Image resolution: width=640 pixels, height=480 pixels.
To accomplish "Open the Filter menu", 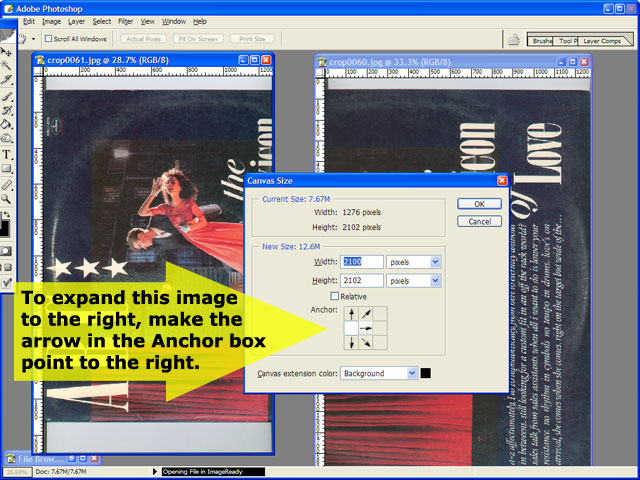I will 125,22.
